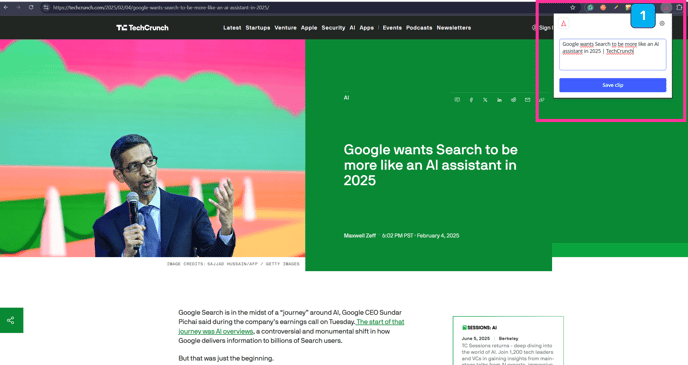Share the article on Facebook
The image size is (688, 365).
(471, 100)
